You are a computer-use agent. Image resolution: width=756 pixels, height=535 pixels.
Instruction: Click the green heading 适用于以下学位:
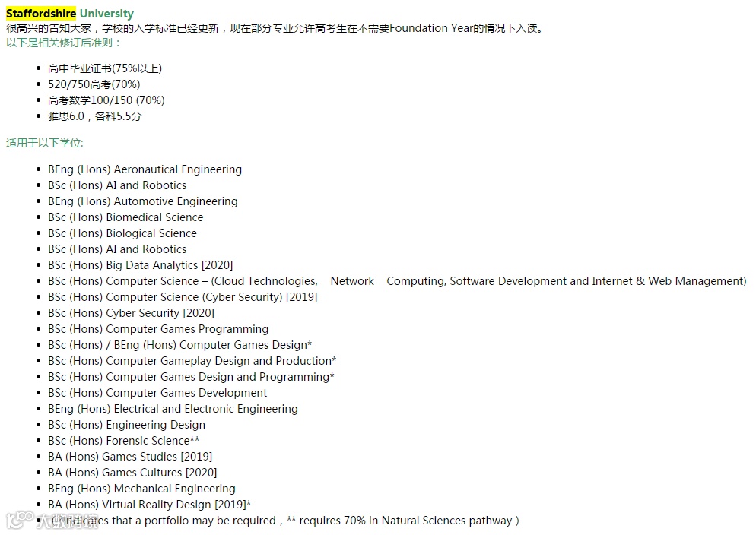[45, 143]
